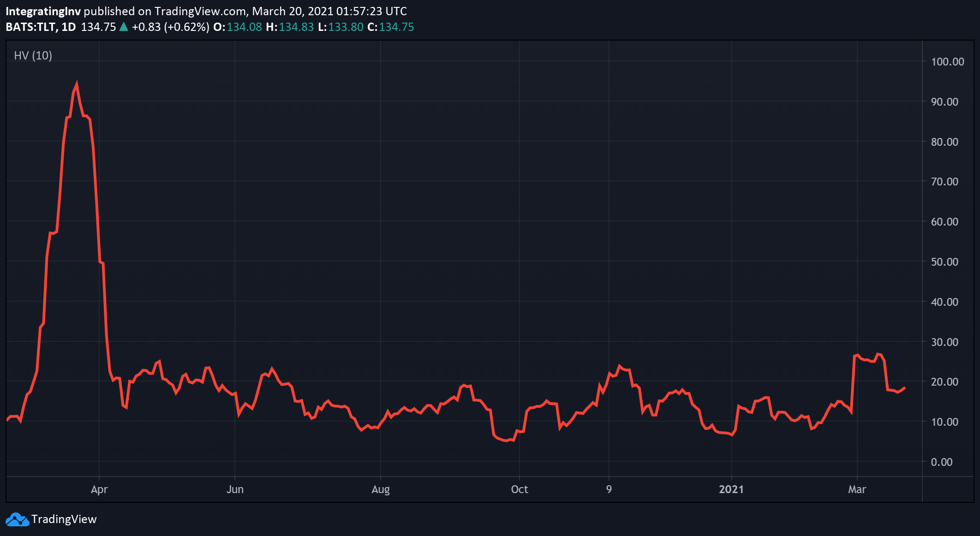Open the IntegratingInv author name
This screenshot has height=536, width=980.
[x=43, y=11]
